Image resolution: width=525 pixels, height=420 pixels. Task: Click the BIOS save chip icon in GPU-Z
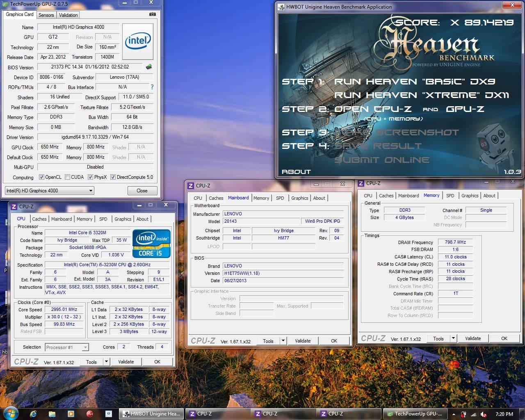[x=149, y=66]
